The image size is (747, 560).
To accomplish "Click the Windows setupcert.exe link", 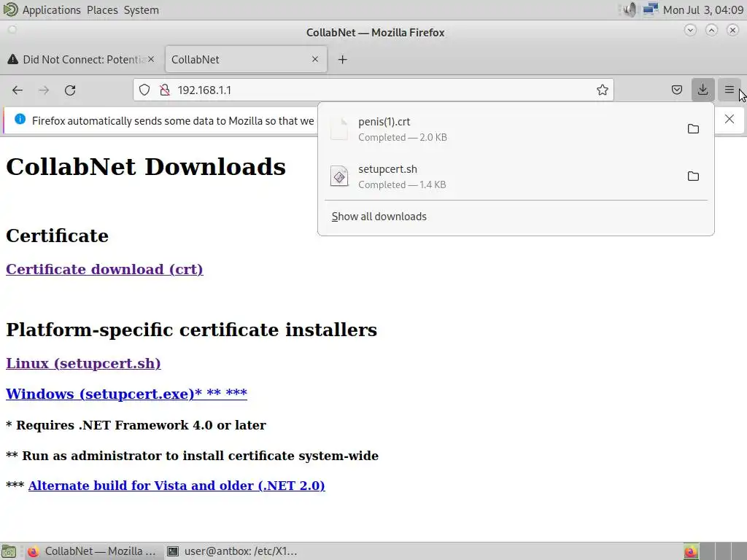I will point(126,394).
